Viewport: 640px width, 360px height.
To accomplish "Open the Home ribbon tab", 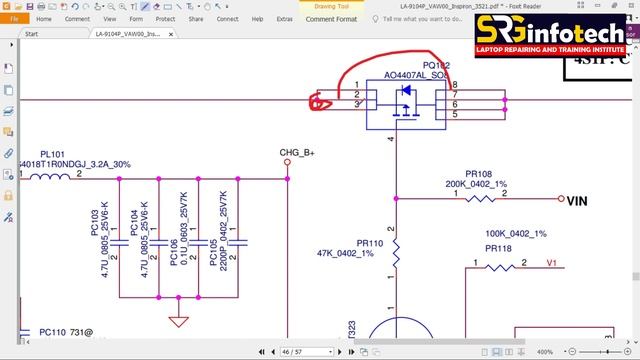I will (44, 19).
